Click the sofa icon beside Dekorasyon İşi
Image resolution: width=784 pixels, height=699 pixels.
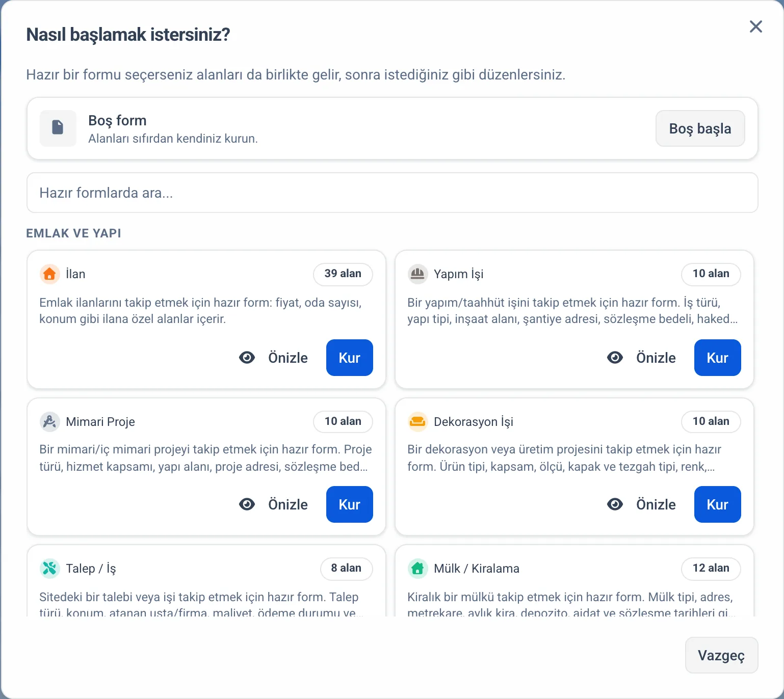pyautogui.click(x=417, y=422)
